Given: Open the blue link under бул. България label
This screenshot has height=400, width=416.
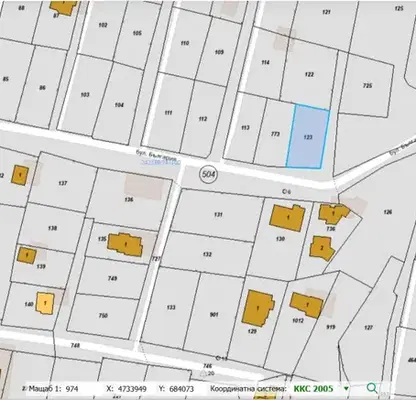Looking at the screenshot, I should [x=161, y=162].
